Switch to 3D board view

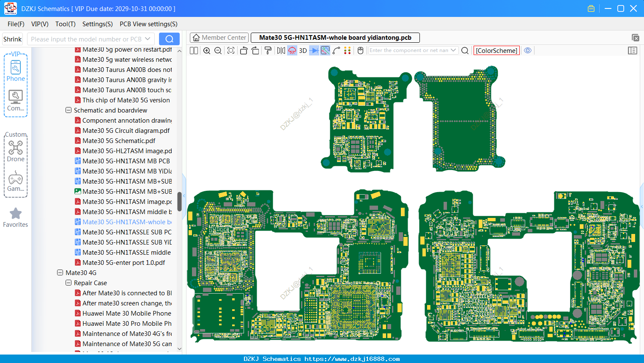click(303, 50)
